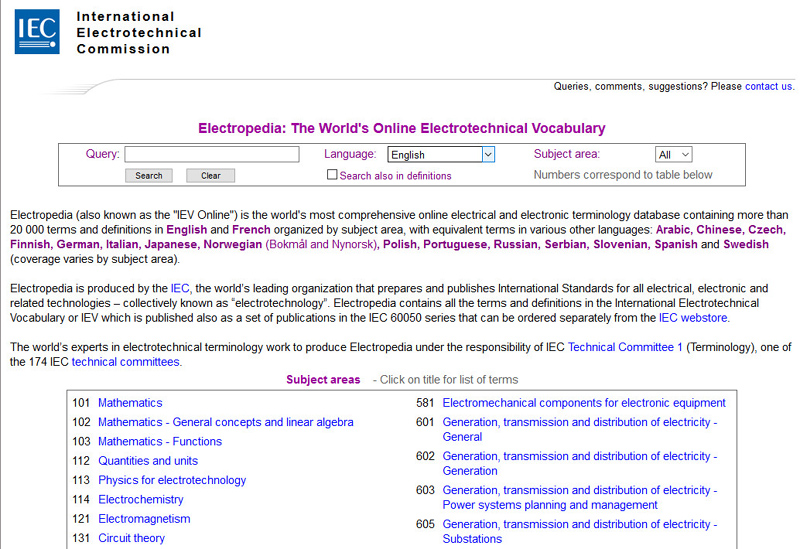The image size is (800, 549).
Task: Open Technical Committee 1 link
Action: [x=624, y=347]
